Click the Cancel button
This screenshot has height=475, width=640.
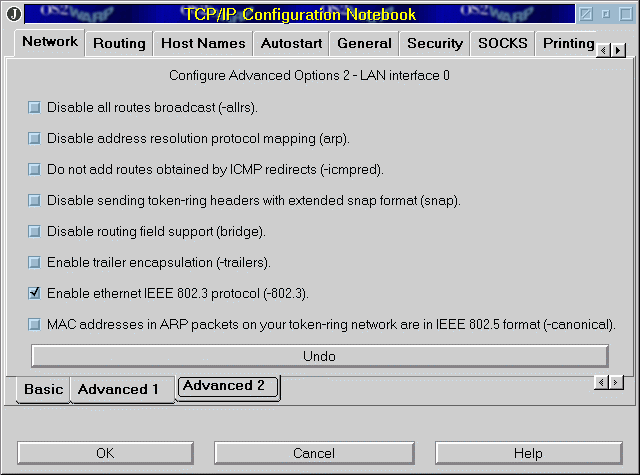pos(314,453)
